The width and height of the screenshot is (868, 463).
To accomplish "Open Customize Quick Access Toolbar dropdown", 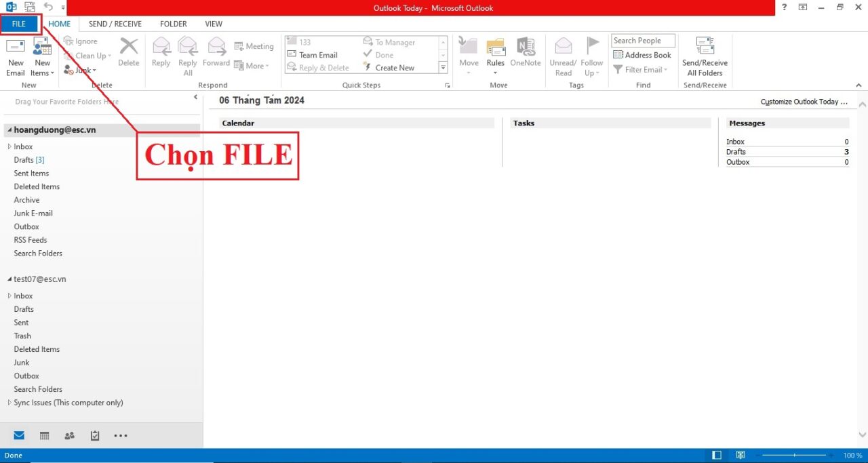I will coord(63,8).
